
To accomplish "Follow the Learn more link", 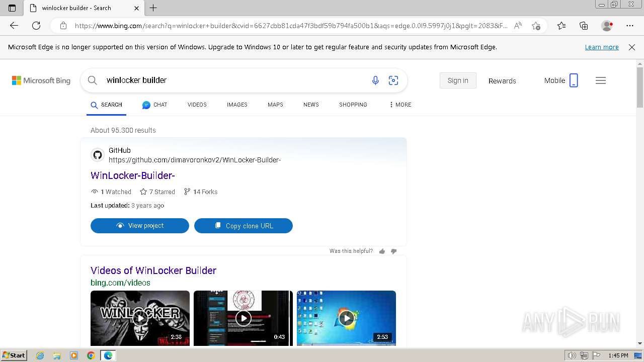I will click(x=602, y=47).
